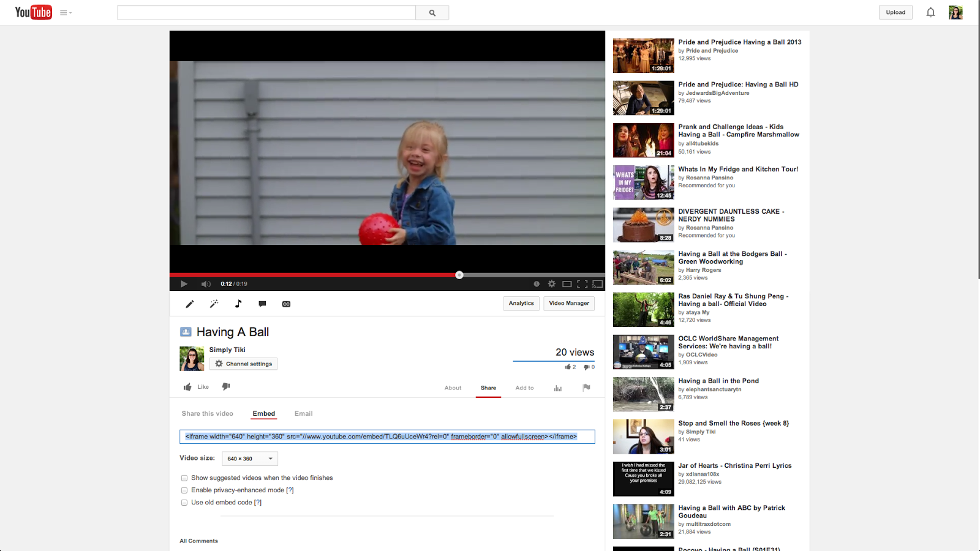Open player settings gear icon
This screenshot has width=980, height=551.
[552, 283]
